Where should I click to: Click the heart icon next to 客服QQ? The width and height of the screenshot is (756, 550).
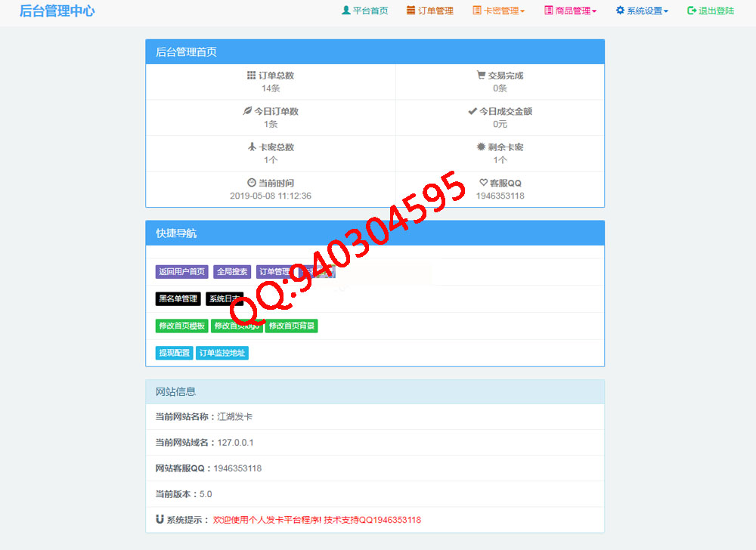(484, 183)
